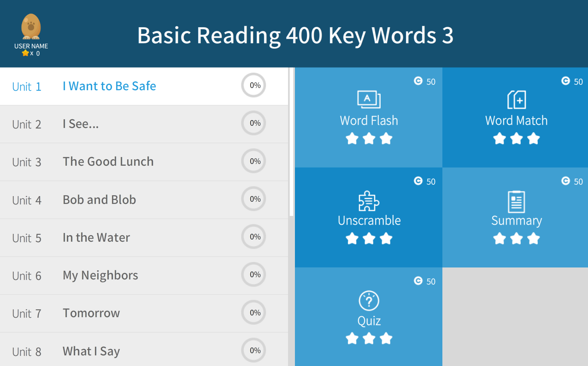Click the Unscramble puzzle piece icon
The height and width of the screenshot is (366, 588).
pyautogui.click(x=369, y=201)
